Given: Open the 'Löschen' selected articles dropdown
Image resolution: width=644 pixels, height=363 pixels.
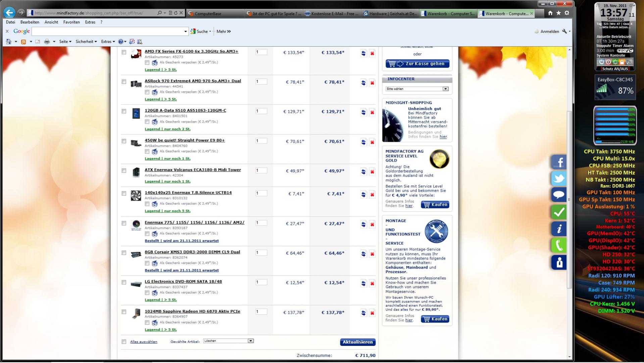Looking at the screenshot, I should tap(228, 341).
